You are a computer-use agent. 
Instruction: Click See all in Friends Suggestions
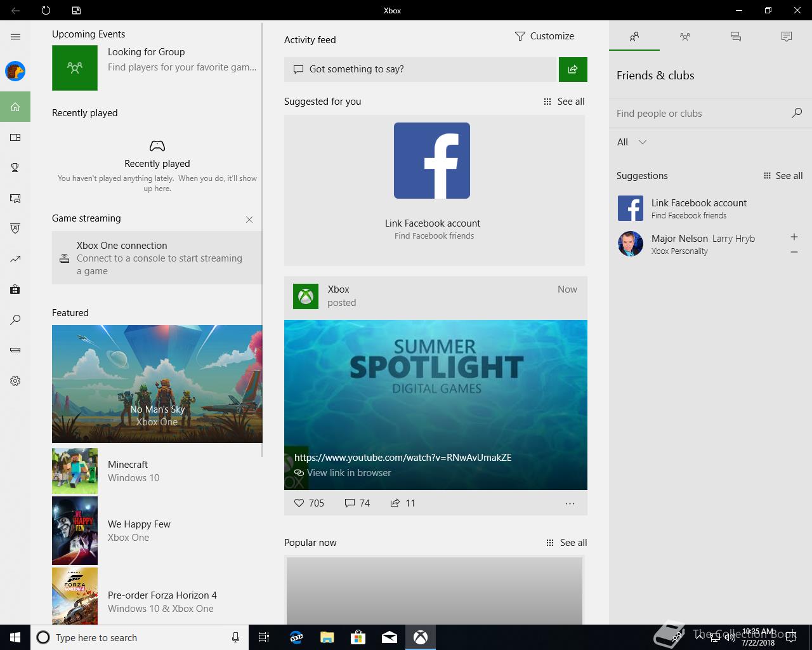pyautogui.click(x=783, y=176)
